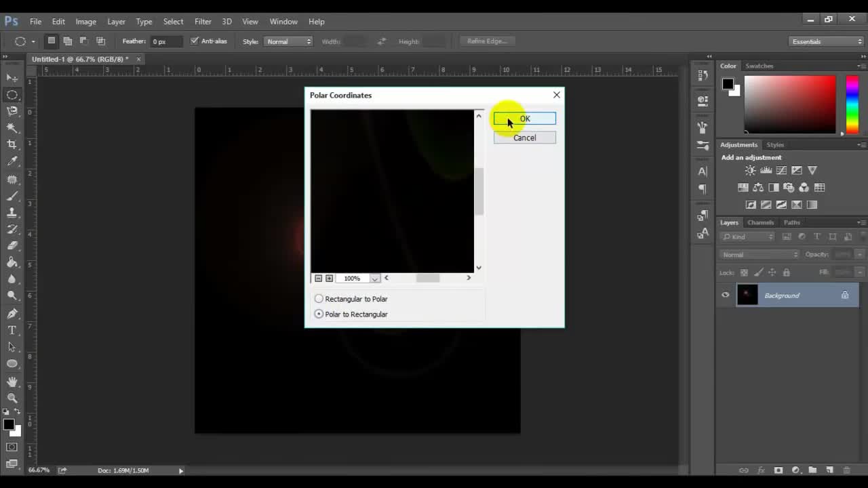Select Rectangular to Polar option
Viewport: 868px width, 488px height.
pos(319,299)
